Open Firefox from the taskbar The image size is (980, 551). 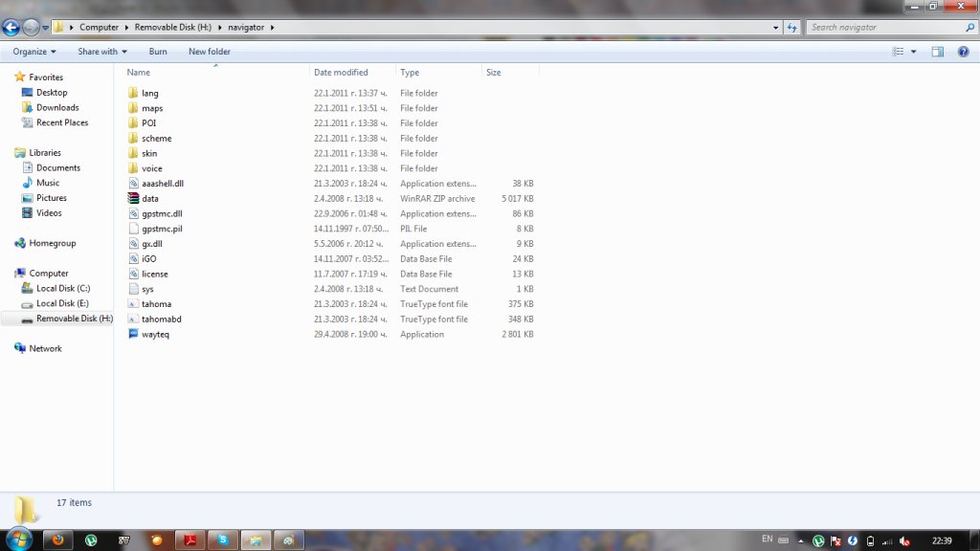tap(58, 540)
